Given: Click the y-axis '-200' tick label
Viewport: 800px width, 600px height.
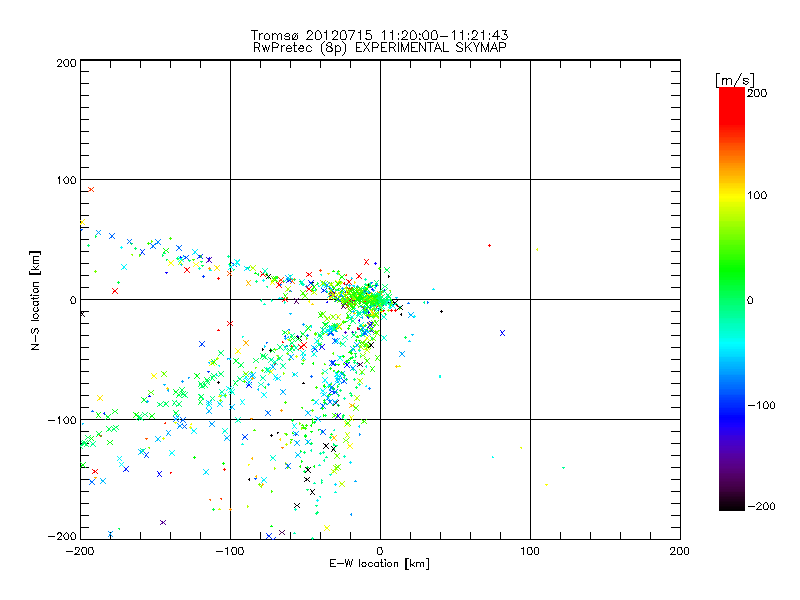Looking at the screenshot, I should tap(62, 536).
